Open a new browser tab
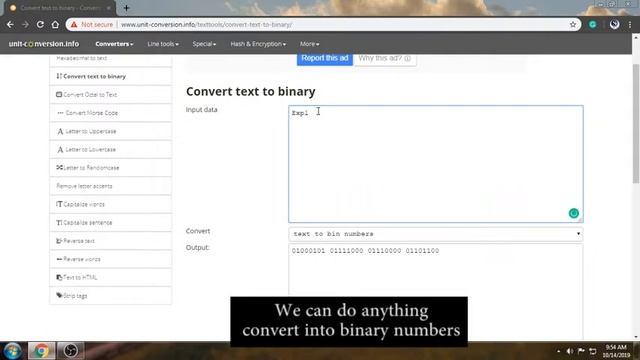This screenshot has width=640, height=360. point(126,8)
